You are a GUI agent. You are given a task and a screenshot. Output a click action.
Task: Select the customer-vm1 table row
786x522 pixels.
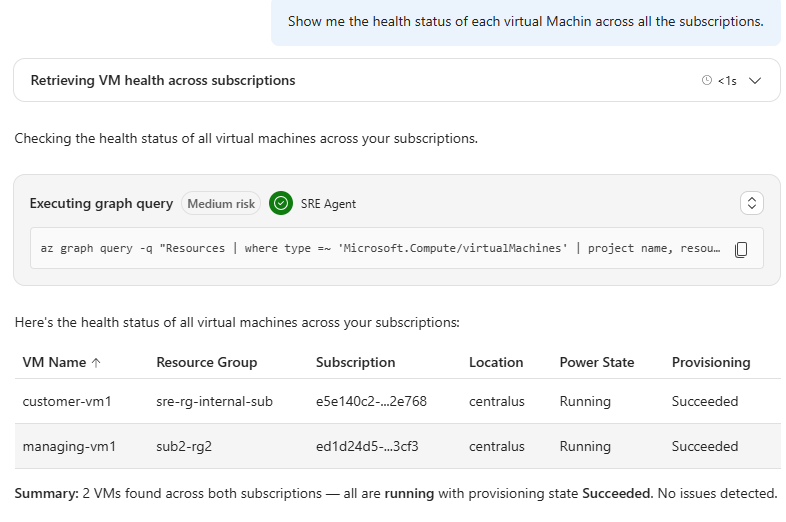(x=66, y=401)
